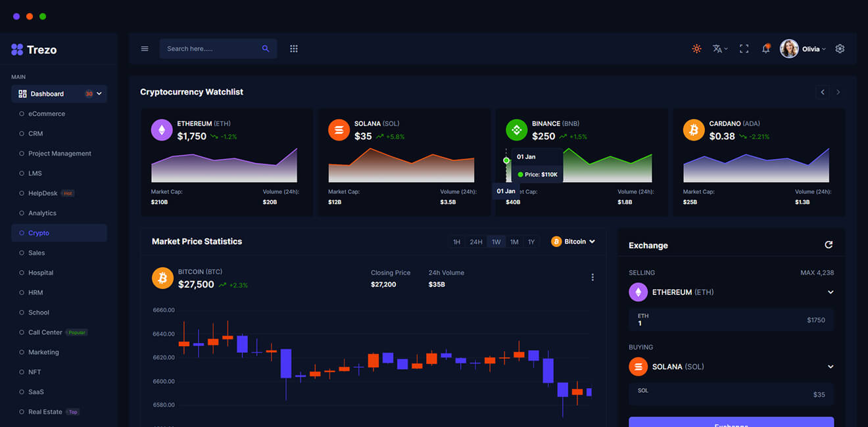Viewport: 868px width, 427px height.
Task: Click the refresh icon in Exchange panel
Action: click(x=829, y=244)
